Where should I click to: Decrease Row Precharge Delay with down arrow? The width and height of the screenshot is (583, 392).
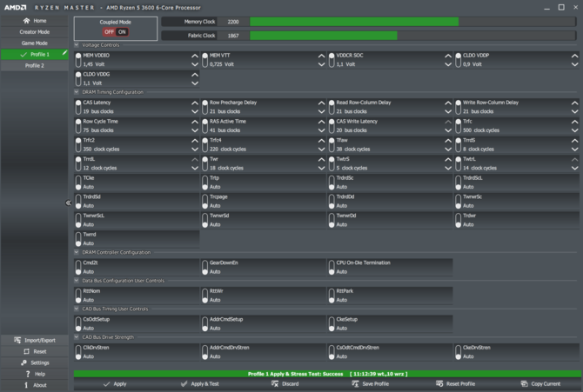tap(322, 111)
